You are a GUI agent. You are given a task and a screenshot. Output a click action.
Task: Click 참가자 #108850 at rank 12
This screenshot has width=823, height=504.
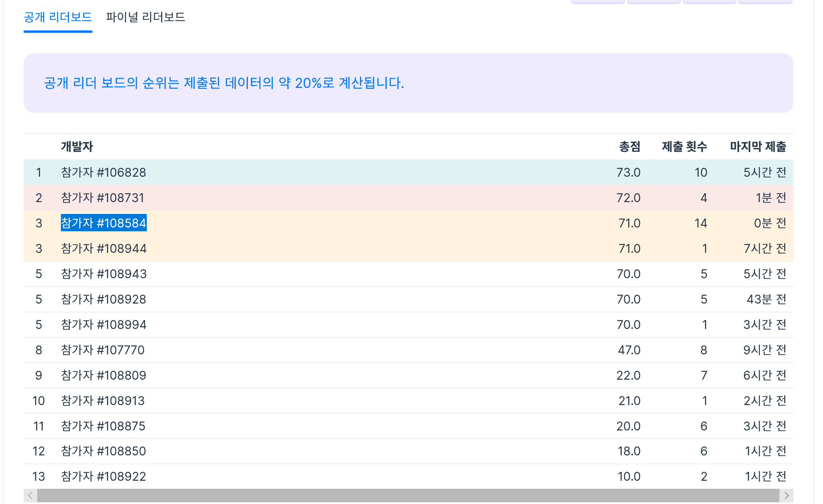coord(104,451)
